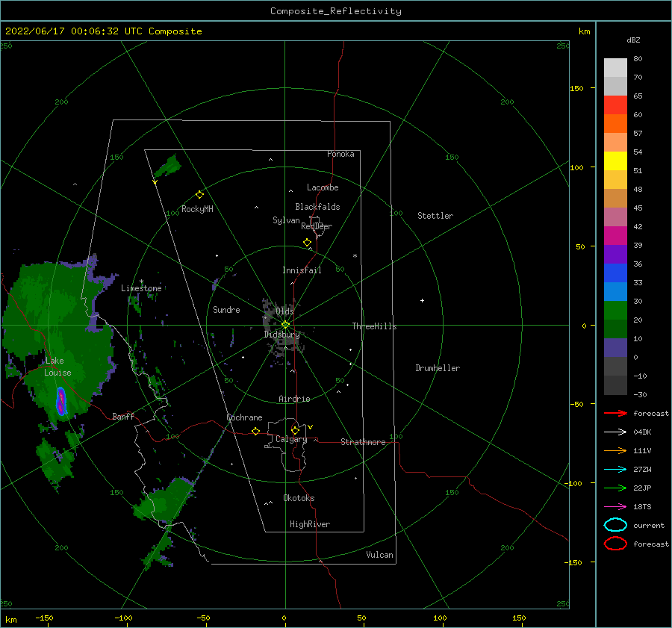Click the yellow diamond marker below Cochrane
This screenshot has width=672, height=628.
(255, 431)
